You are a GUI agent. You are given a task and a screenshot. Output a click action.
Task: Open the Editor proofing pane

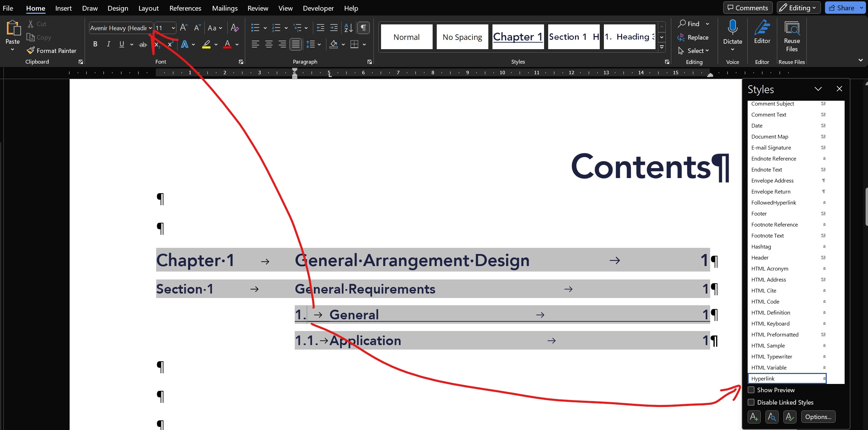tap(762, 32)
